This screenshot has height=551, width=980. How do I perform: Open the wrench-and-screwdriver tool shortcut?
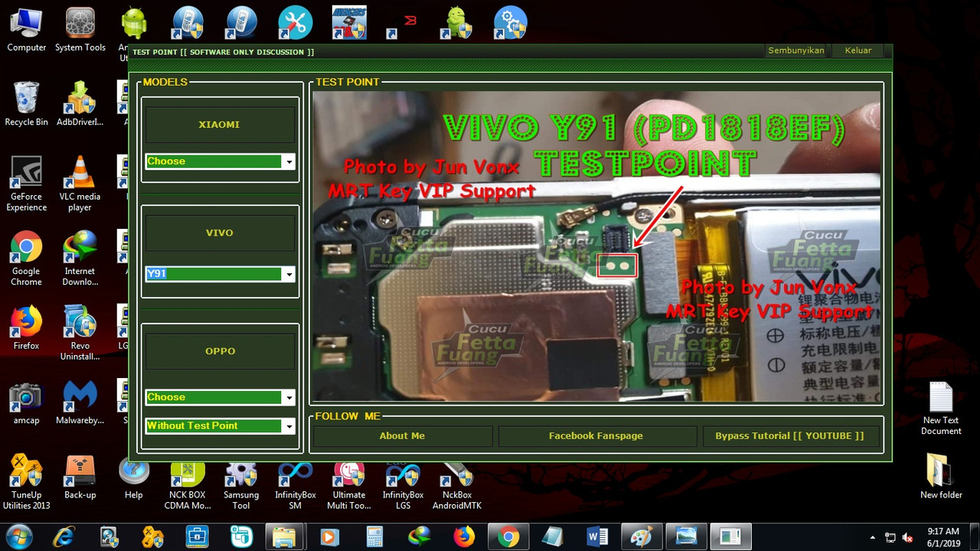295,23
